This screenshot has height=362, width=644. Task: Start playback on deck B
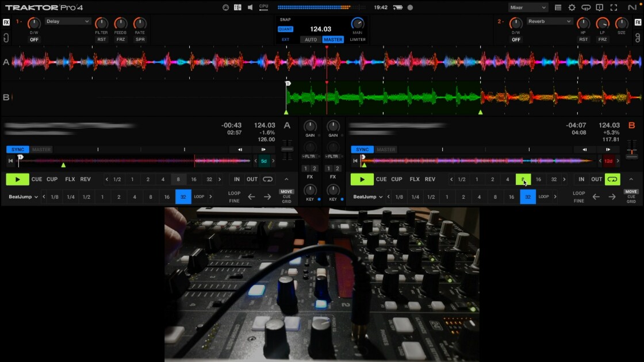click(362, 179)
